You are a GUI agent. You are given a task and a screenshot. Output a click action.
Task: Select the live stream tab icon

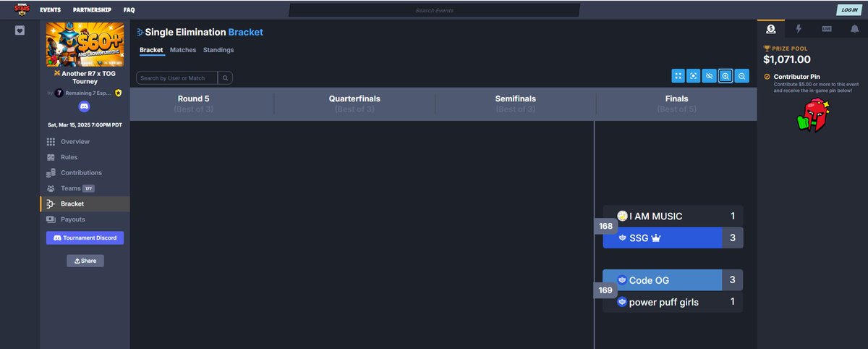(x=827, y=29)
